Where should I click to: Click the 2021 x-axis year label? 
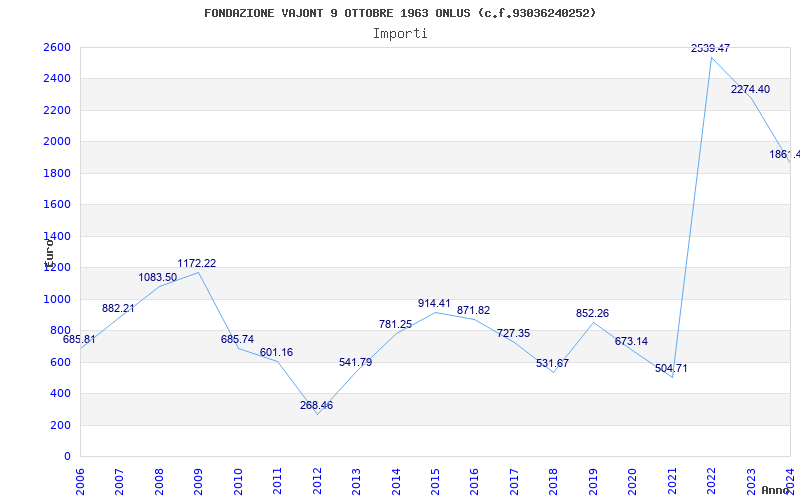(x=672, y=481)
